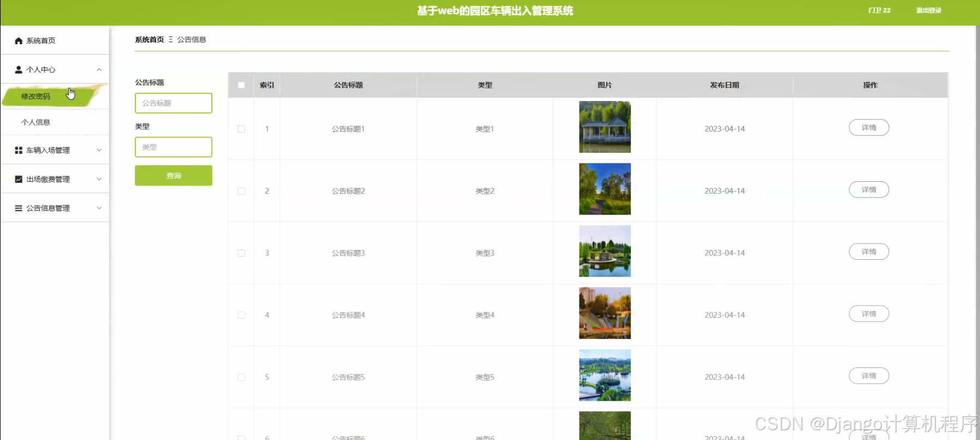Check the row 1 checkbox for 公告标题1

tap(241, 129)
